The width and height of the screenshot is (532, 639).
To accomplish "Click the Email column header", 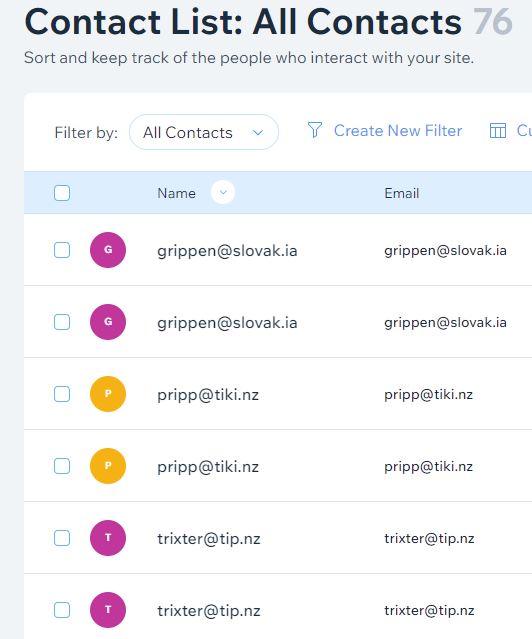I will [402, 193].
